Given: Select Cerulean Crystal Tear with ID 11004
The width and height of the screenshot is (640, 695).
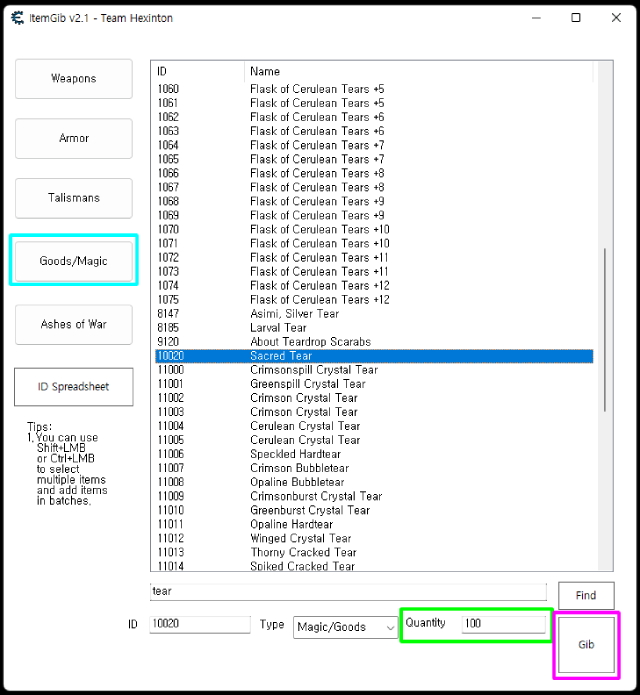Looking at the screenshot, I should pos(374,426).
